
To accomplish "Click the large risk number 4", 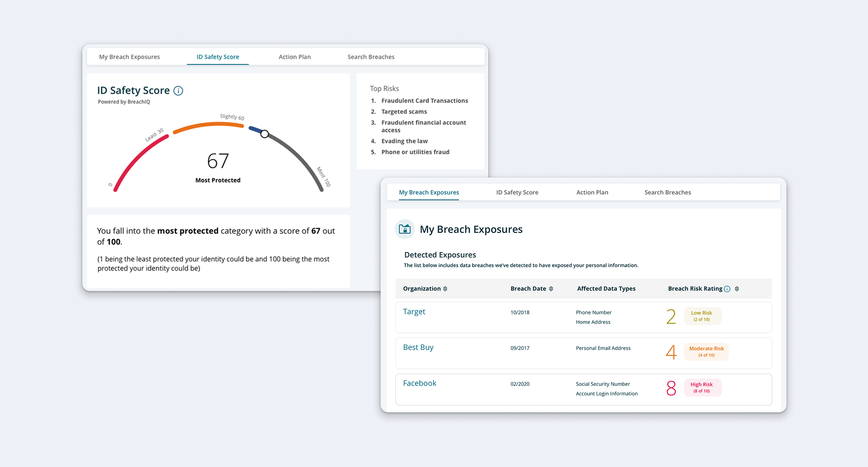I will pyautogui.click(x=671, y=352).
